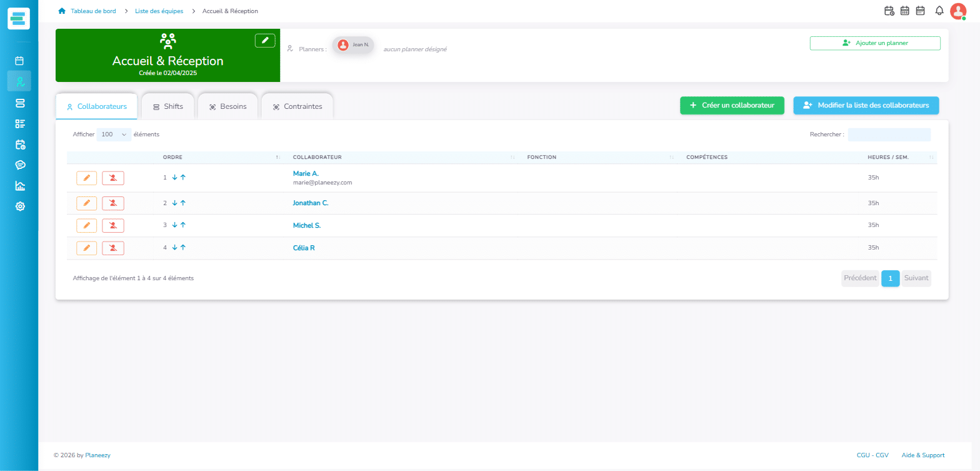980x471 pixels.
Task: Click the Planeezy logo at top left
Action: [19, 18]
